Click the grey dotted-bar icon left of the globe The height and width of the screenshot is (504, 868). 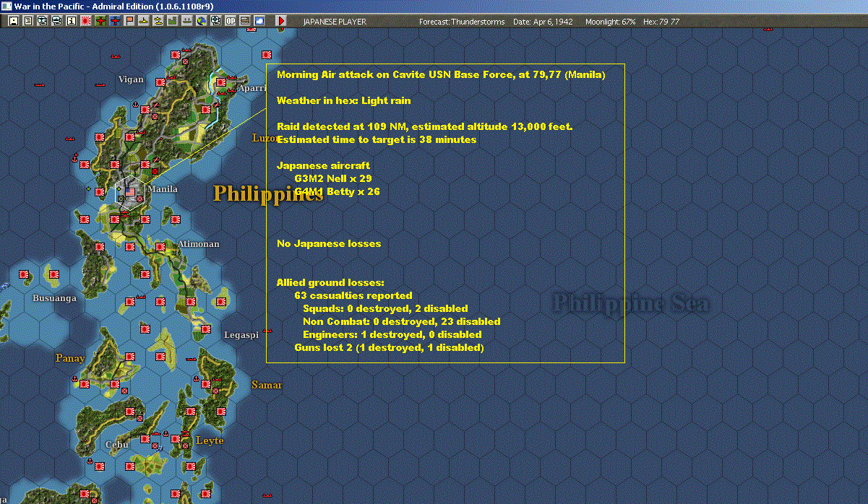186,21
